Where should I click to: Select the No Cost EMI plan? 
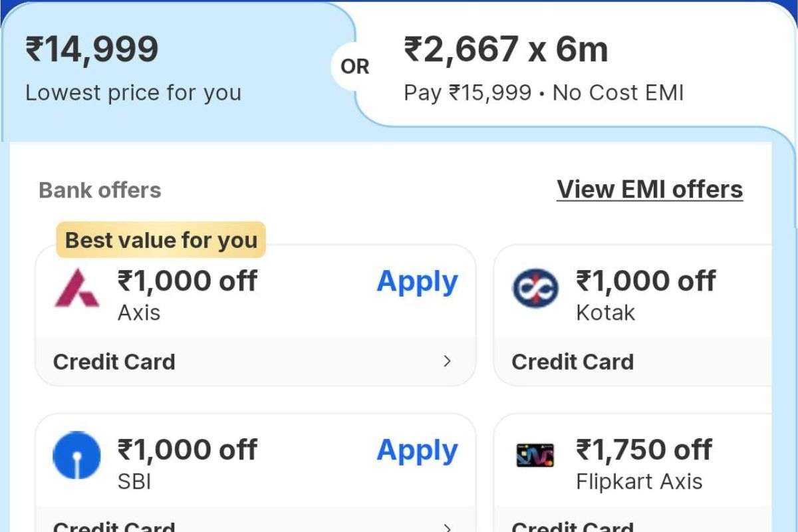pos(618,92)
